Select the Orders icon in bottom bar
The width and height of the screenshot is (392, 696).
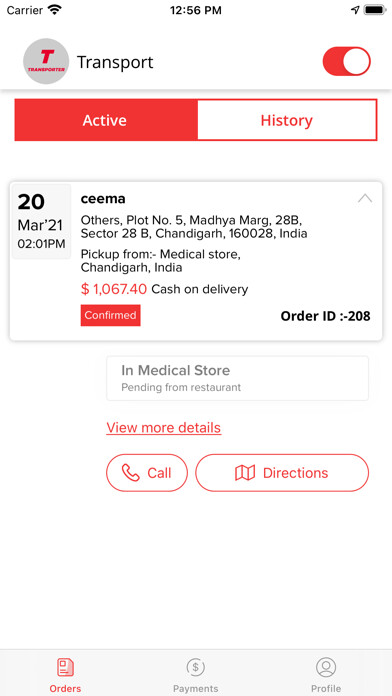pyautogui.click(x=65, y=667)
